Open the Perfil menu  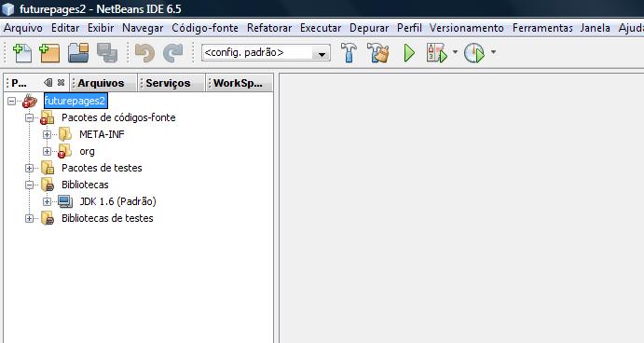click(409, 28)
